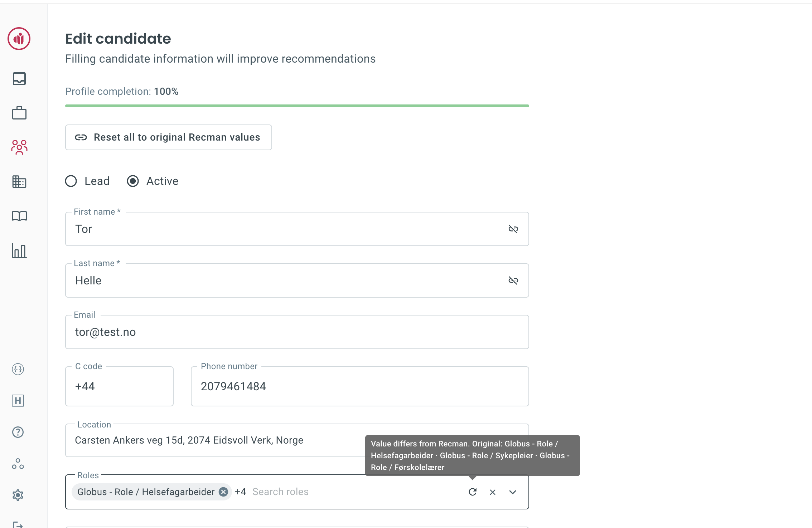812x528 pixels.
Task: Remove the Globus Helsefagarbeider role chip
Action: [223, 492]
